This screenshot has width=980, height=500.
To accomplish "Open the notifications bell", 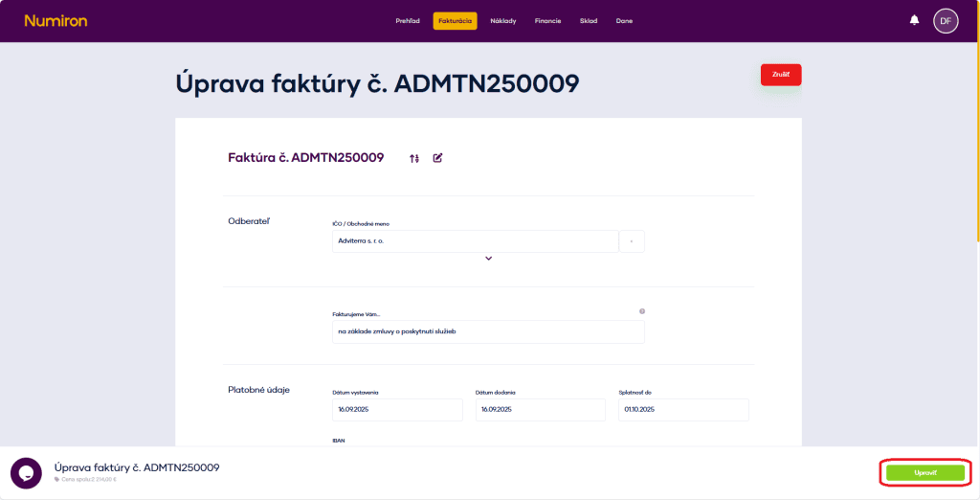I will (x=914, y=20).
